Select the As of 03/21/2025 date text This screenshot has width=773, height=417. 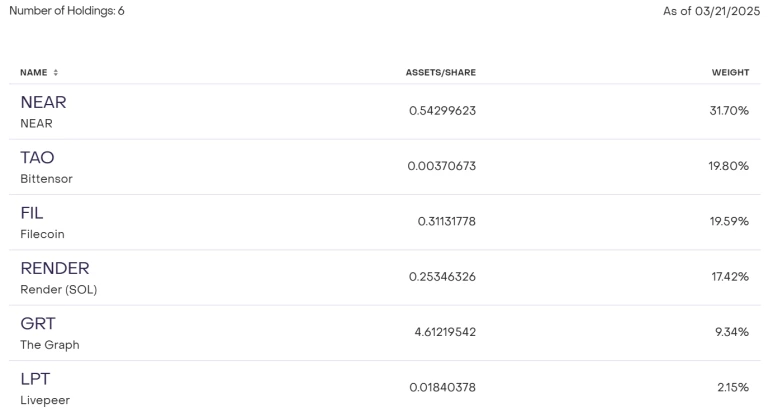click(x=711, y=11)
